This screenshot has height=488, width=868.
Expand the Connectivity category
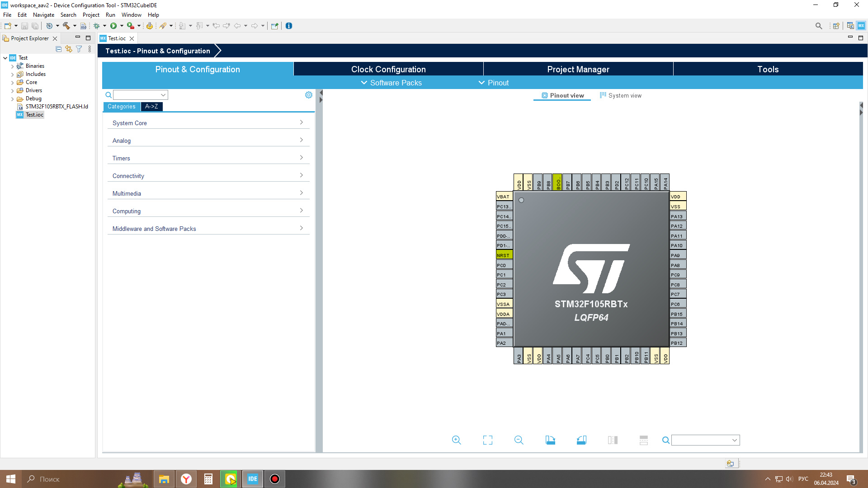tap(208, 176)
